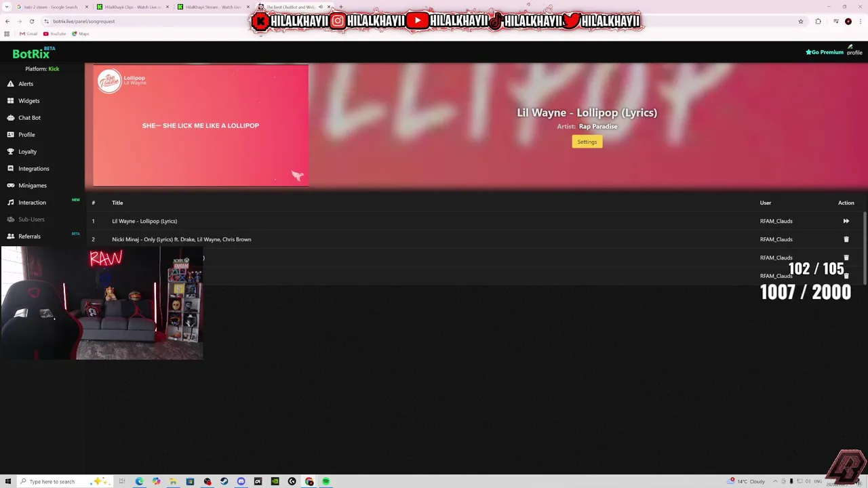Click the Title column header

(x=117, y=203)
